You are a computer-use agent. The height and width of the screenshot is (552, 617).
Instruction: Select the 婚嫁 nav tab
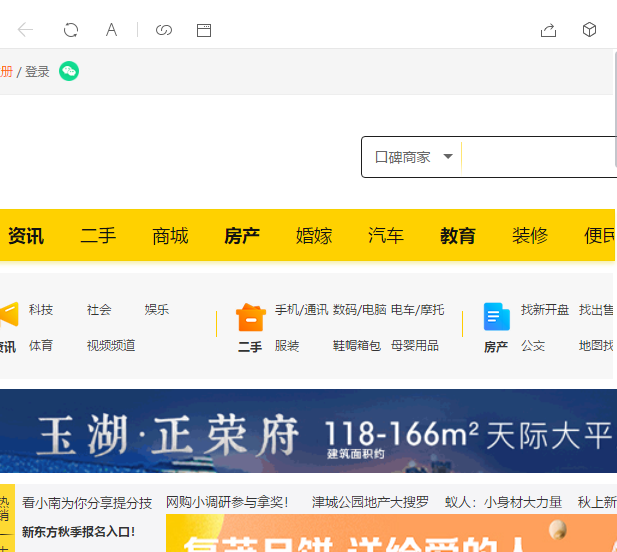pyautogui.click(x=314, y=236)
